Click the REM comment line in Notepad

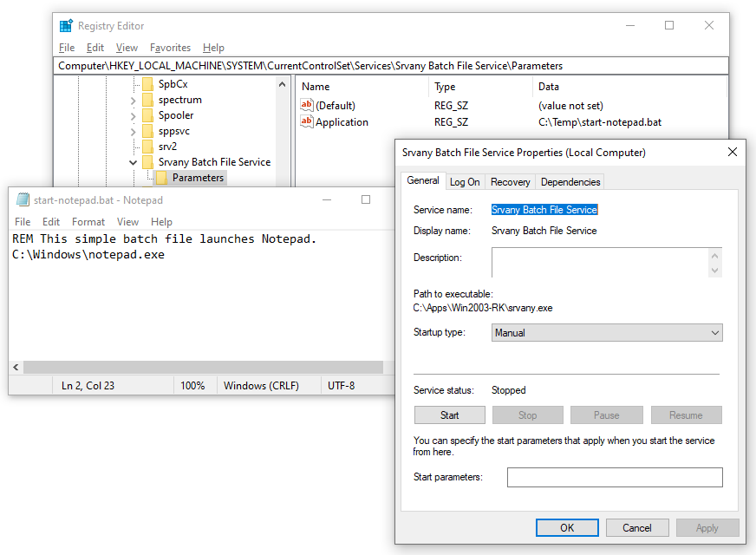pyautogui.click(x=164, y=239)
